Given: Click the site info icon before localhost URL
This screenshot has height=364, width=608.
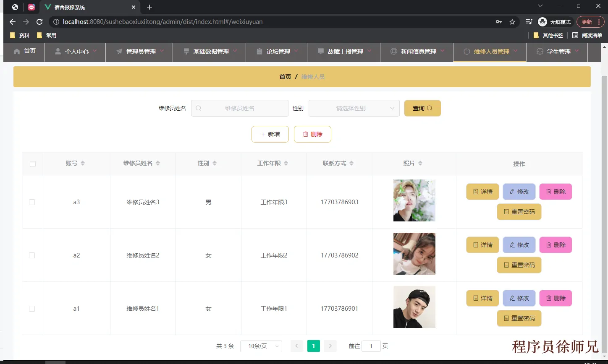Looking at the screenshot, I should [56, 22].
